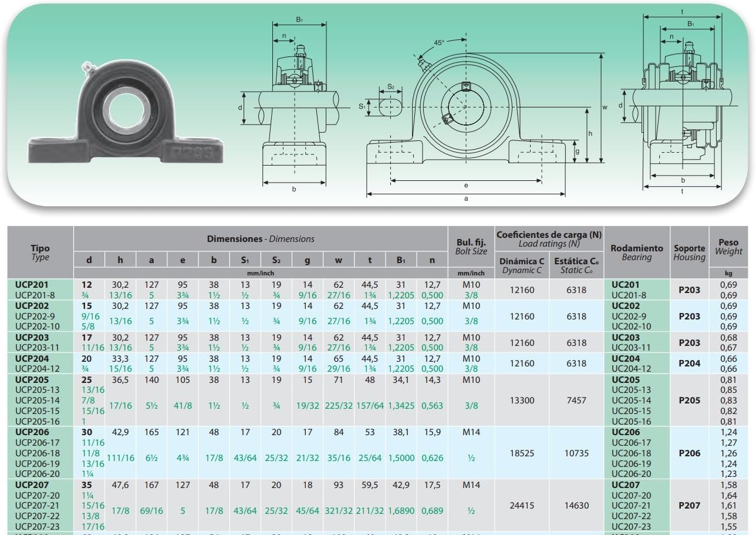
Task: Click housing 'P206' in the Soporte column
Action: (690, 453)
